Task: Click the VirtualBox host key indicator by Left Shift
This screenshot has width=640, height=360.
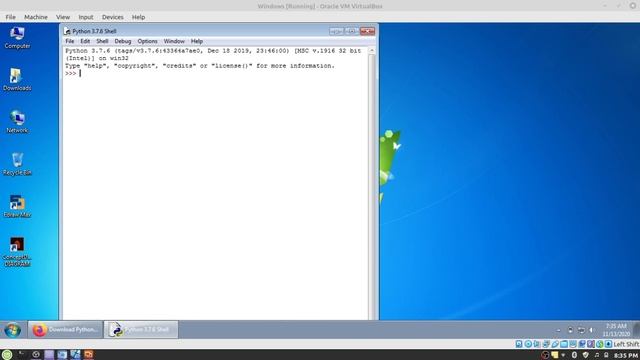Action: click(609, 344)
